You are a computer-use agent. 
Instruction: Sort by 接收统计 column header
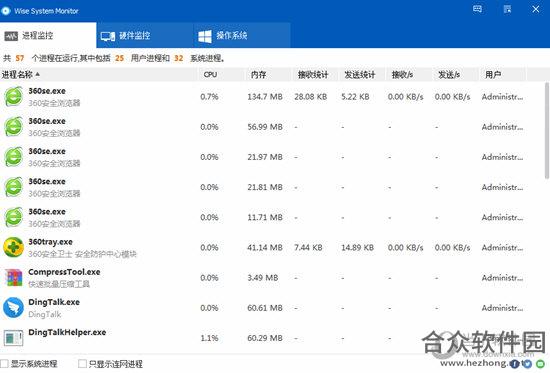tap(315, 74)
